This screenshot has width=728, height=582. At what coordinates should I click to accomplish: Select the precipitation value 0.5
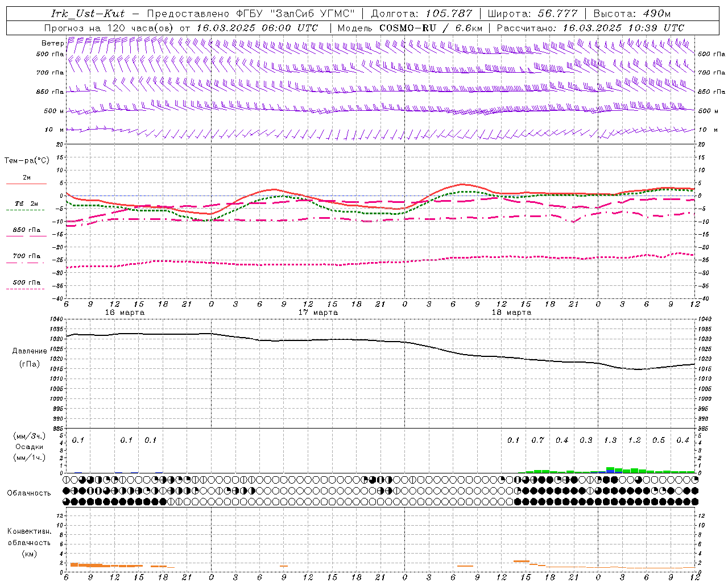coord(659,440)
